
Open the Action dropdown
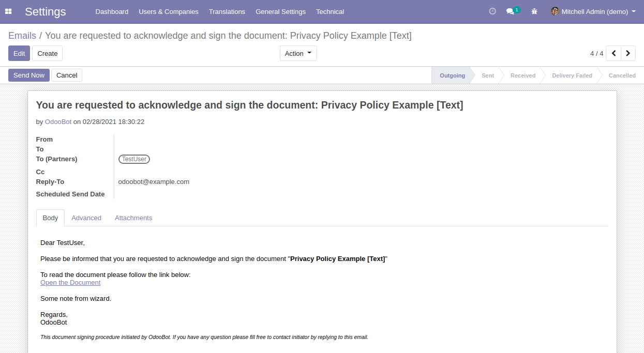pos(298,53)
